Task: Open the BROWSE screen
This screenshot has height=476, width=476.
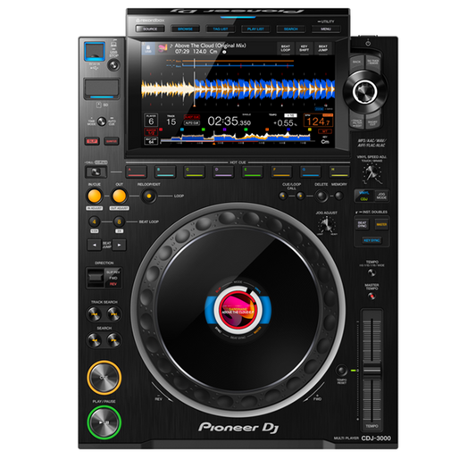Action: 185,29
